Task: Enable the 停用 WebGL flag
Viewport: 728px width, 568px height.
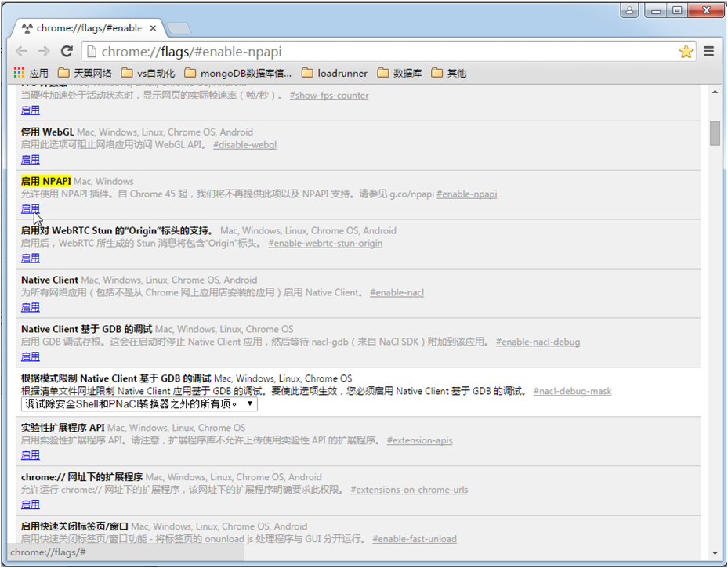Action: [31, 160]
